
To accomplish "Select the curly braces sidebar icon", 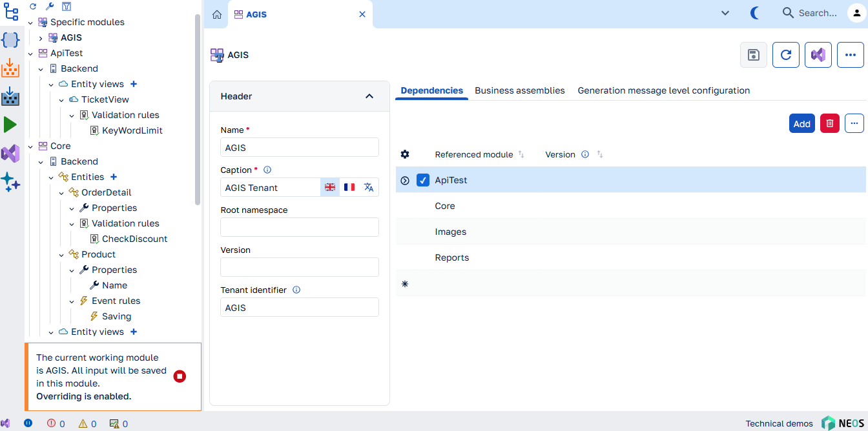I will coord(10,40).
